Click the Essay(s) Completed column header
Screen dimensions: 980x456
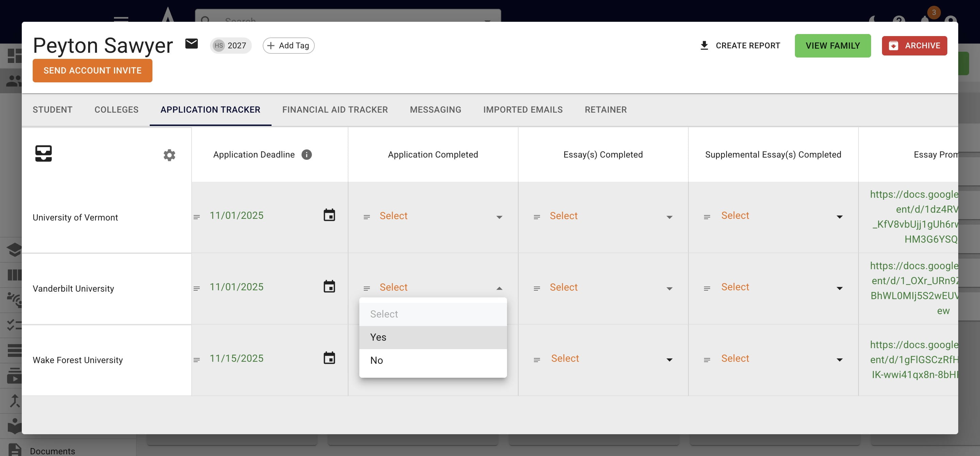[x=603, y=154]
